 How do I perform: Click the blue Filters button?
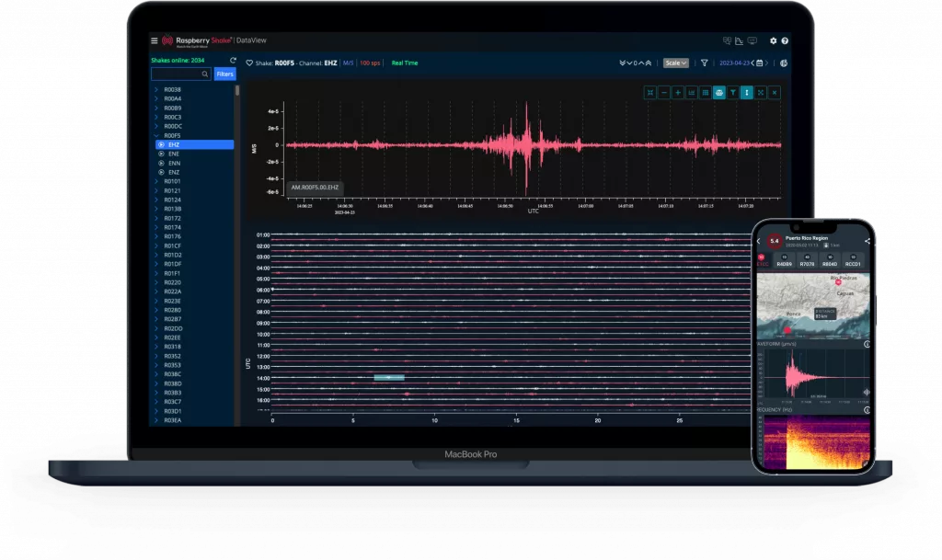224,74
